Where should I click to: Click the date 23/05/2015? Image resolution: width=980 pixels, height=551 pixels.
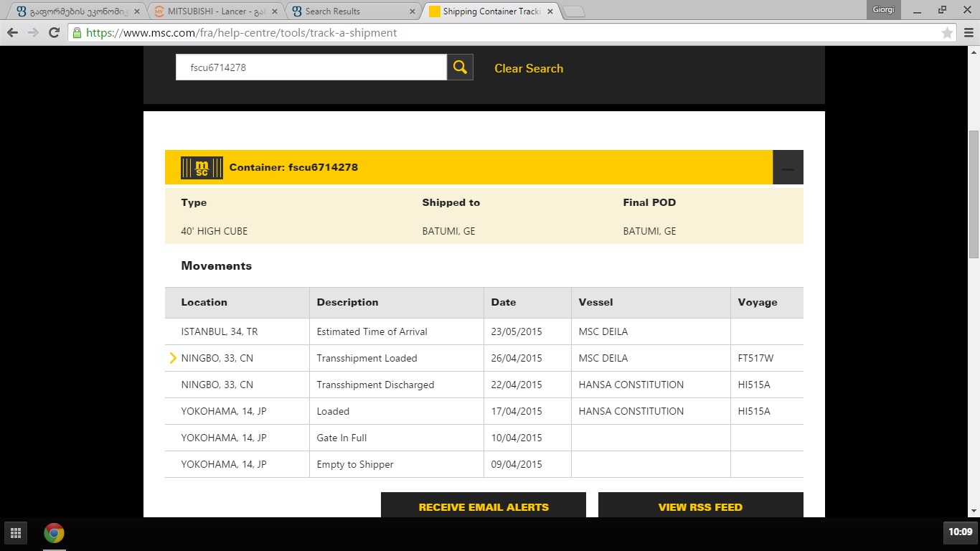[517, 331]
